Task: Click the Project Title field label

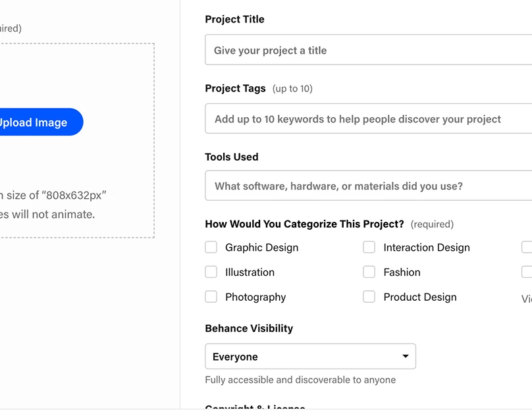Action: tap(234, 19)
